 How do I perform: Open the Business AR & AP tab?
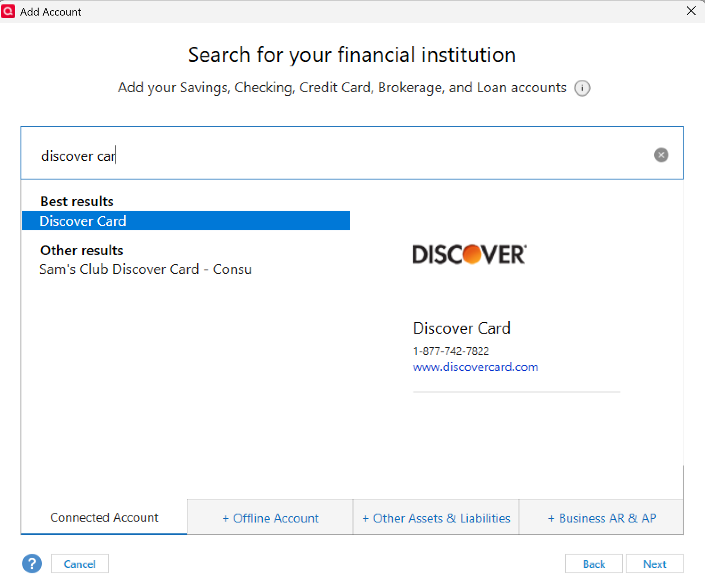[x=602, y=518]
